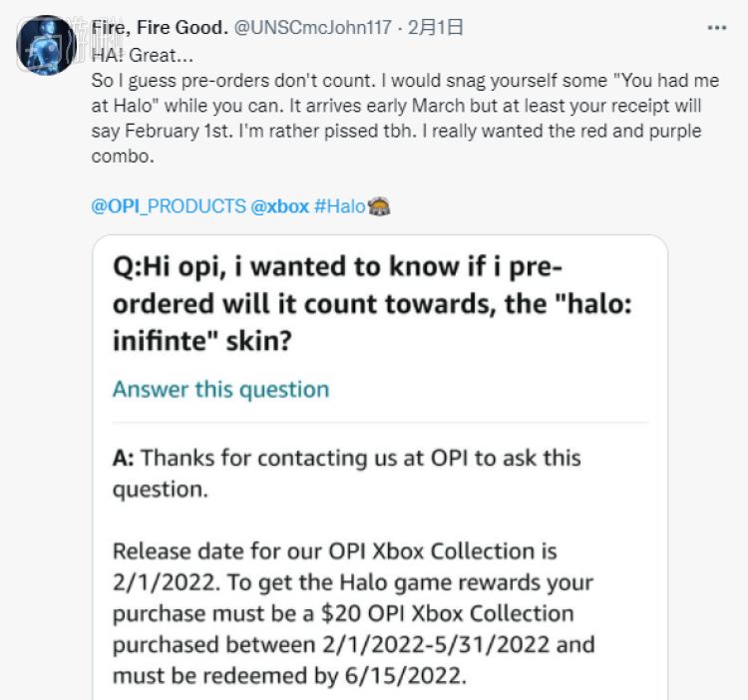This screenshot has height=700, width=748.
Task: Click the 'A: Thanks for contacting us' paragraph
Action: [347, 473]
